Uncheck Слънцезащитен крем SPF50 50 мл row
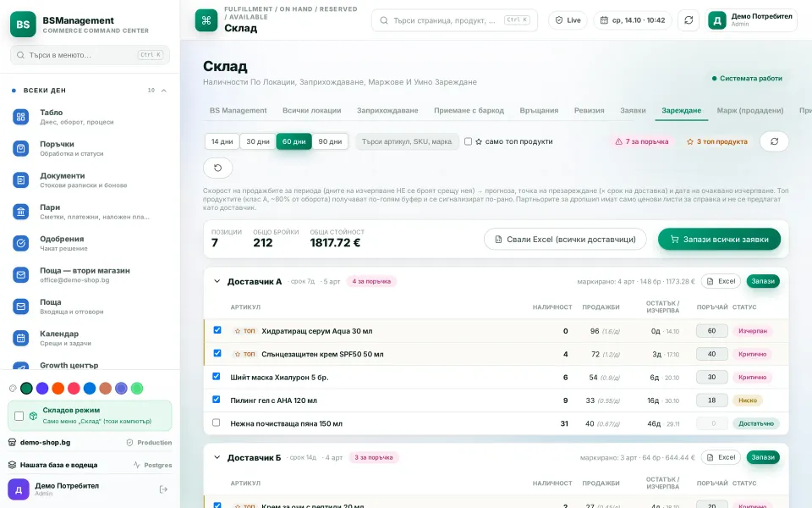Viewport: 812px width, 508px height. pyautogui.click(x=217, y=354)
